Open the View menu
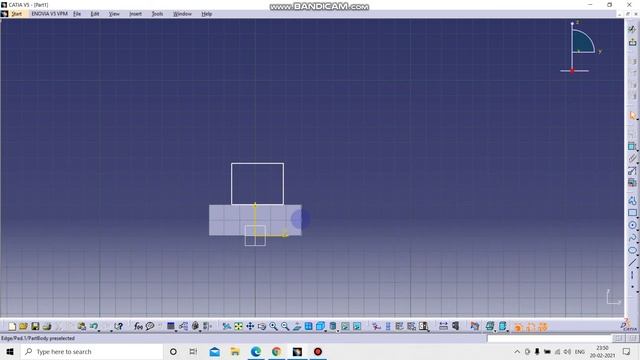 (x=114, y=14)
